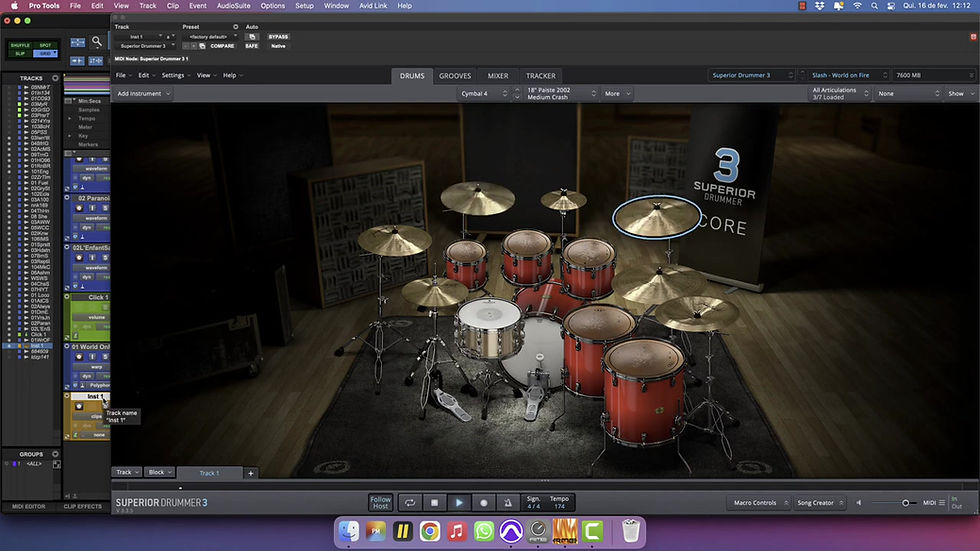This screenshot has width=980, height=551.
Task: Open Google Chrome from the dock
Action: 430,531
